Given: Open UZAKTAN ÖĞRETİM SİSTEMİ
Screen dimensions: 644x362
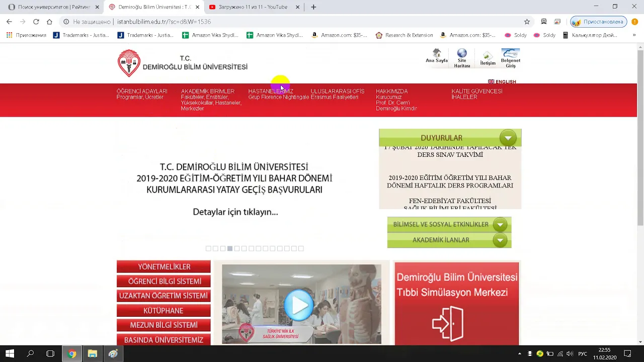Looking at the screenshot, I should 164,296.
